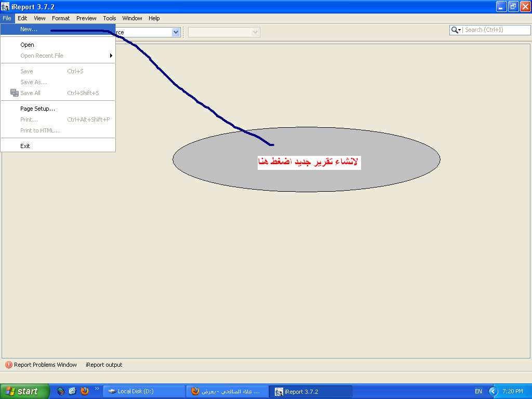Open the Internet Explorer quick launch icon
Image resolution: width=532 pixels, height=399 pixels.
pyautogui.click(x=72, y=391)
